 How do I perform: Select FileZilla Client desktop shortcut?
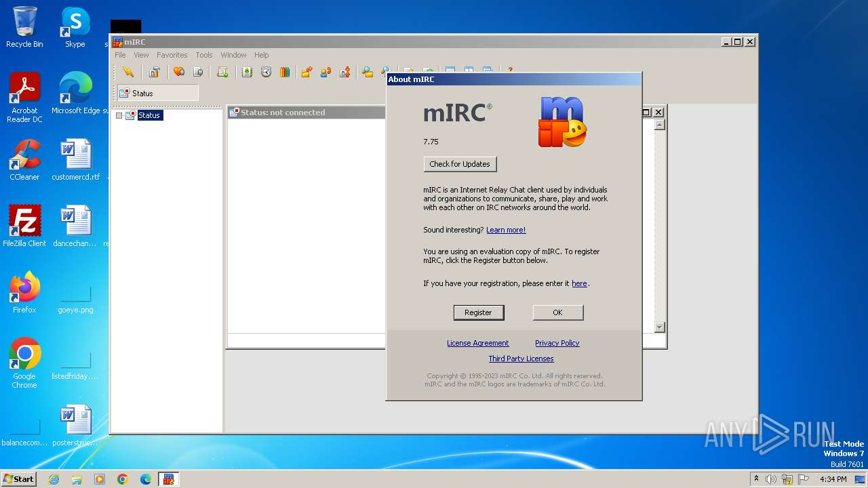coord(24,226)
